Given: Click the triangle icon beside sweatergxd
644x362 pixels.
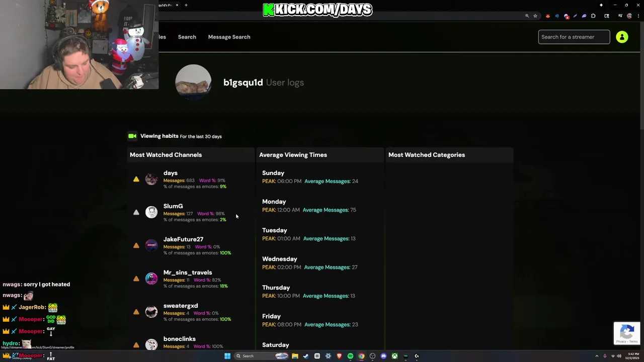Looking at the screenshot, I should [136, 312].
